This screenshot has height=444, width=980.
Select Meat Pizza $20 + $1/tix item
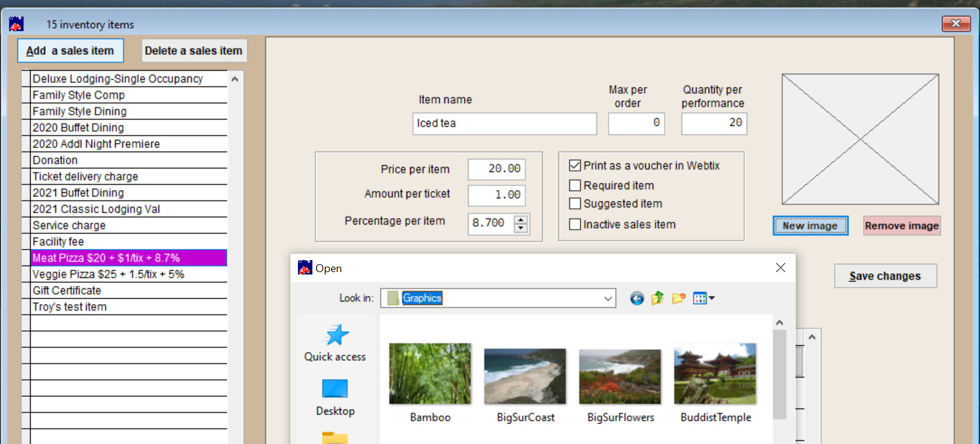point(129,258)
